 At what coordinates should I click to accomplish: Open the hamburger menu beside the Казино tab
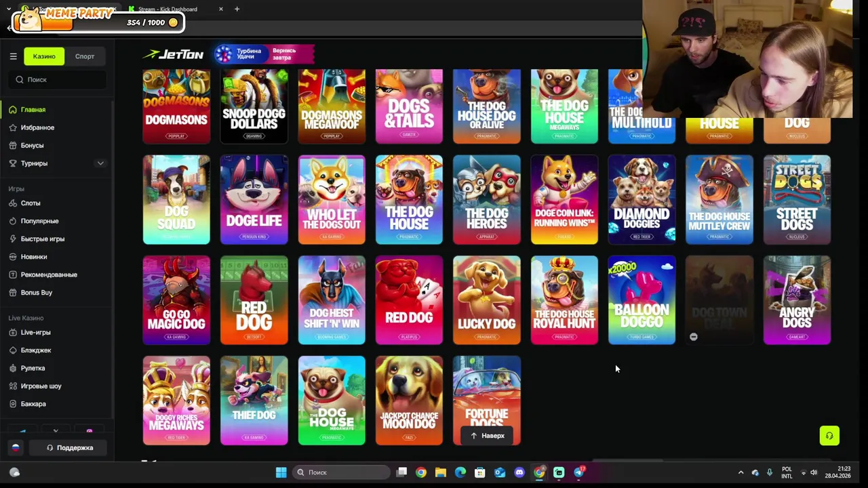point(13,56)
